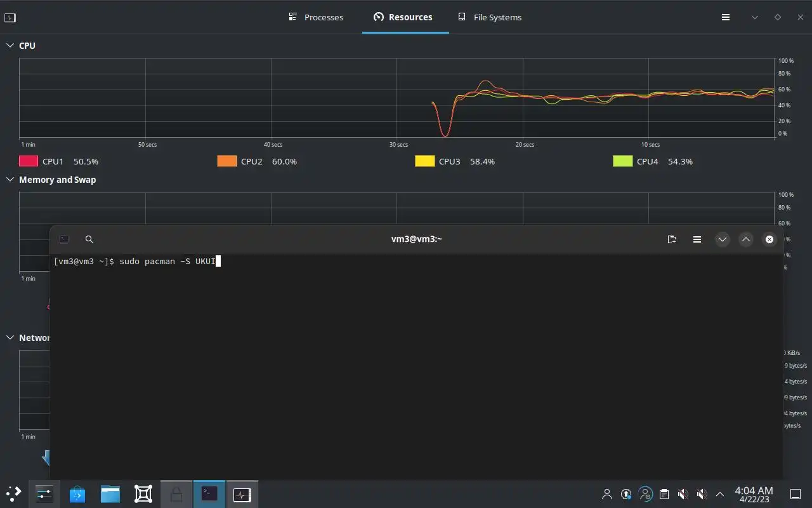This screenshot has height=508, width=812.
Task: Click the vm3@vm3:~ terminal title
Action: point(417,239)
